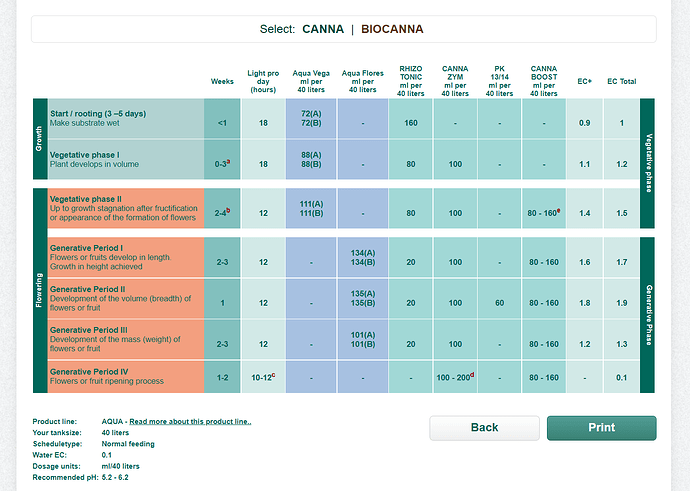Image resolution: width=690 pixels, height=491 pixels.
Task: Click the Product line label
Action: tap(55, 421)
